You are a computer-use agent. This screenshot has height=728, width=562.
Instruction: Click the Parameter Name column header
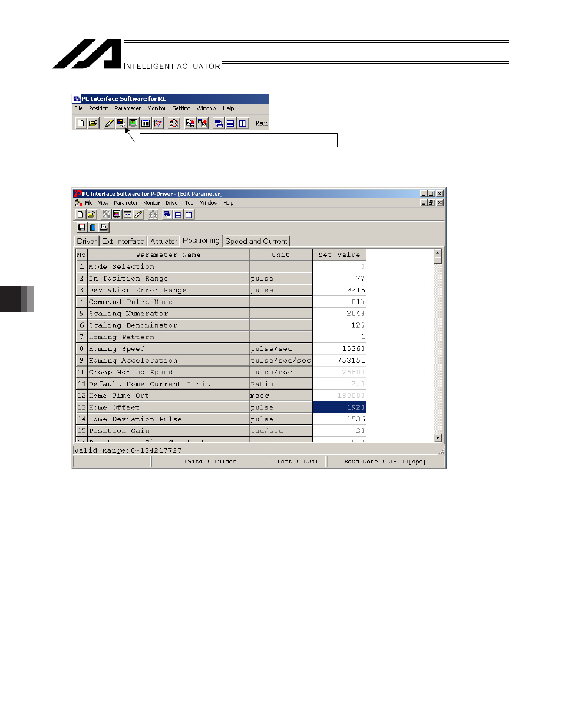168,255
